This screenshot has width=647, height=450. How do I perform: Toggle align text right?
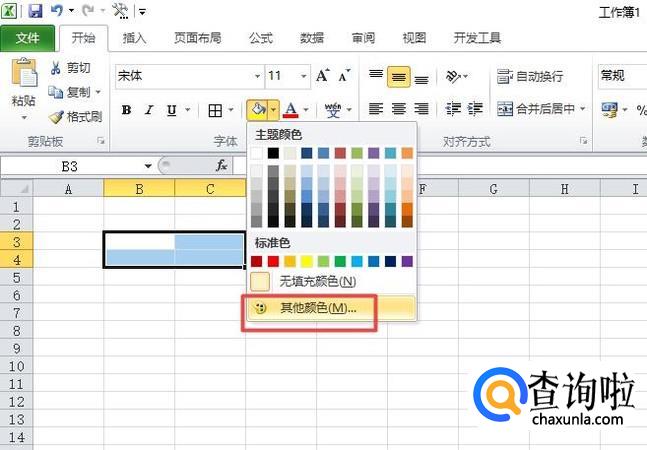coord(421,109)
